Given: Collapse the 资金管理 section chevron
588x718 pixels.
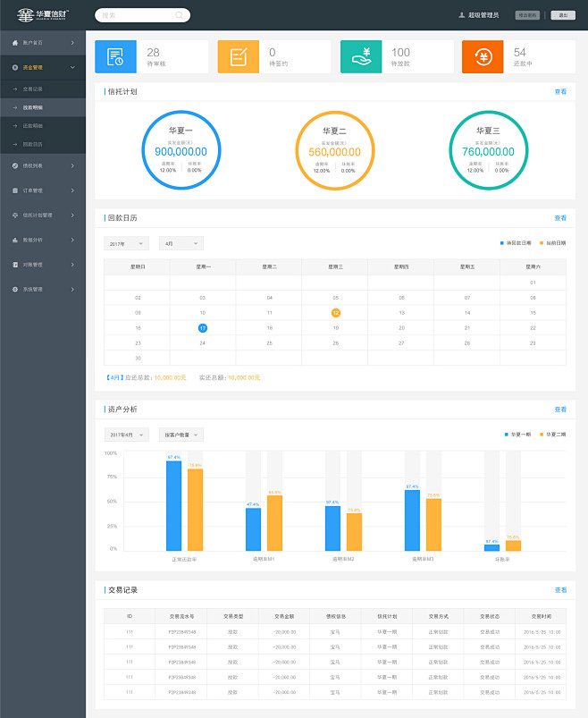Looking at the screenshot, I should pos(72,67).
